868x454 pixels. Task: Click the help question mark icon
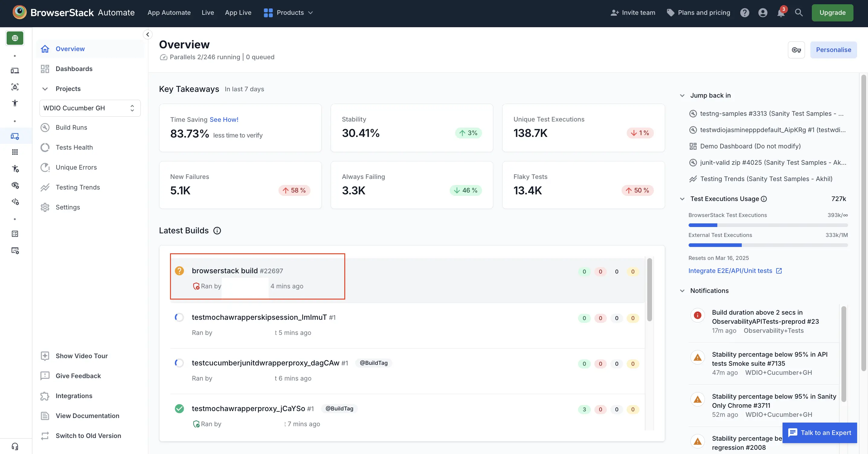pos(744,13)
